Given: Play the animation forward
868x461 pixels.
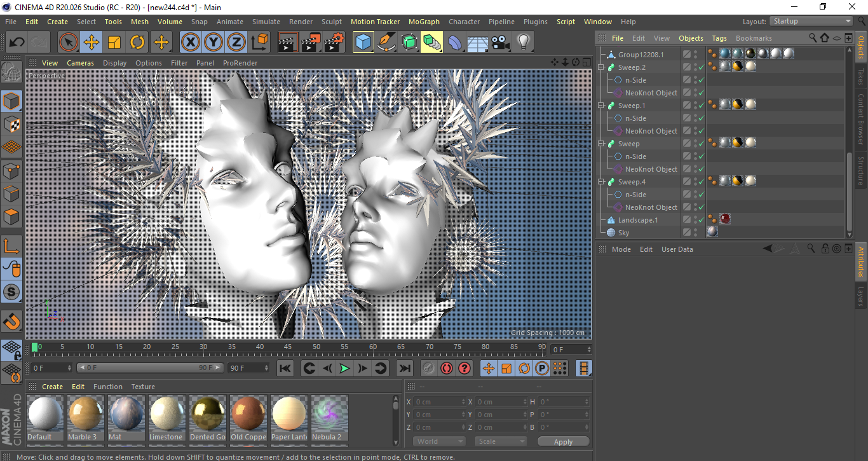Looking at the screenshot, I should coord(344,368).
